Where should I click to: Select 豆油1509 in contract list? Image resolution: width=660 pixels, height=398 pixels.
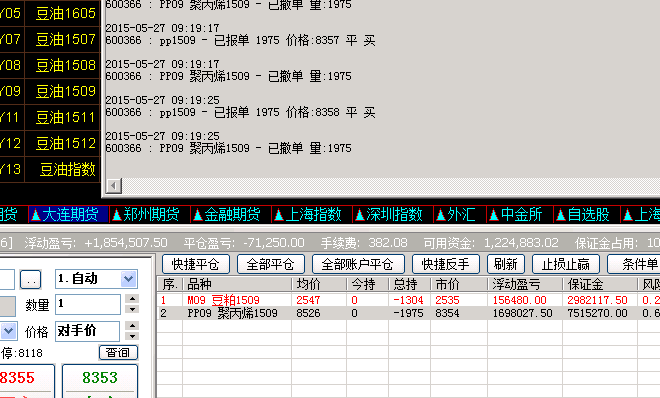click(65, 91)
